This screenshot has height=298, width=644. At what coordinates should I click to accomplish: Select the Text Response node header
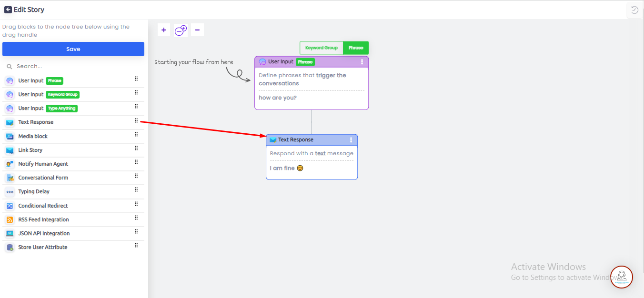tap(312, 140)
